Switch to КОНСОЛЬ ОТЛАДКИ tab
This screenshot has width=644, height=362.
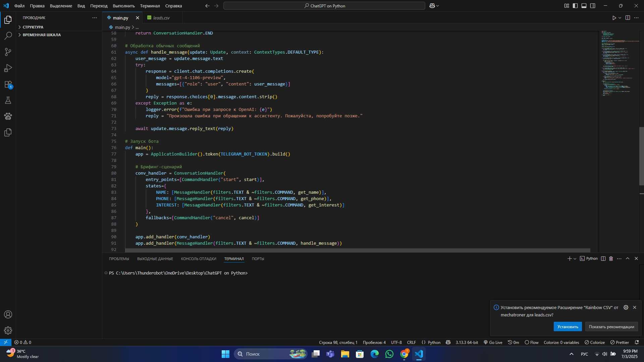coord(199,259)
